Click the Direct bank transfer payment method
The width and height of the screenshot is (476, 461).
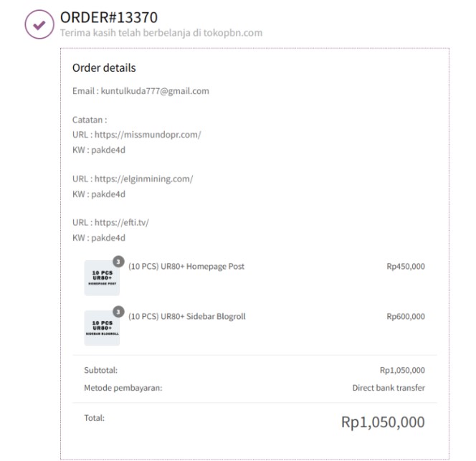coord(389,388)
